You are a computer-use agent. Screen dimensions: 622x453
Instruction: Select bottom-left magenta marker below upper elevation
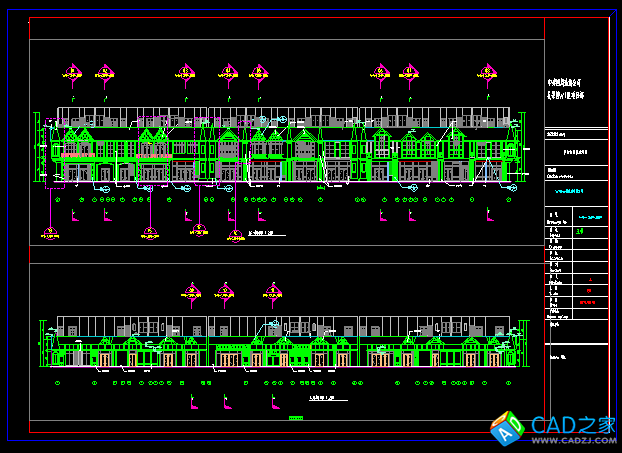click(52, 231)
